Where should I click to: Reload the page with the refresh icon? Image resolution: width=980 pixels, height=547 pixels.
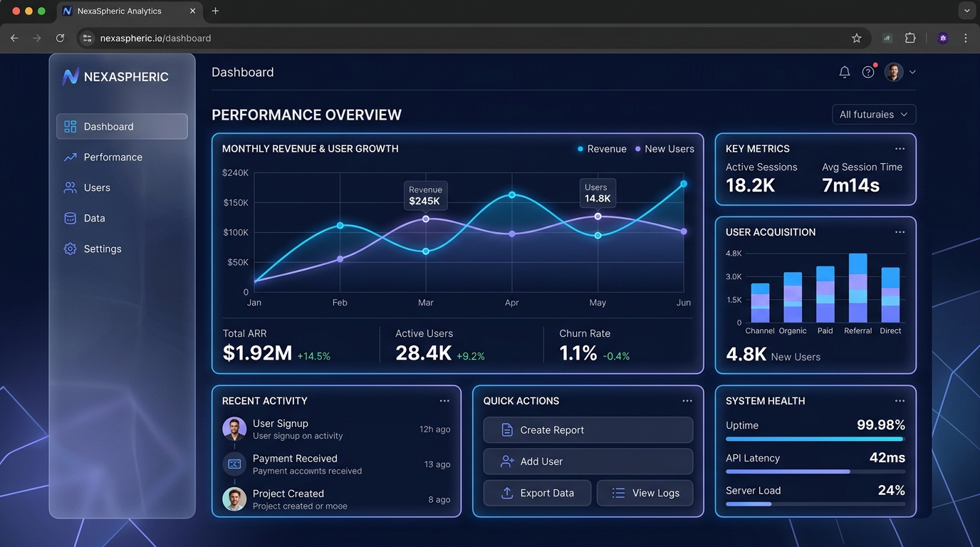point(60,38)
